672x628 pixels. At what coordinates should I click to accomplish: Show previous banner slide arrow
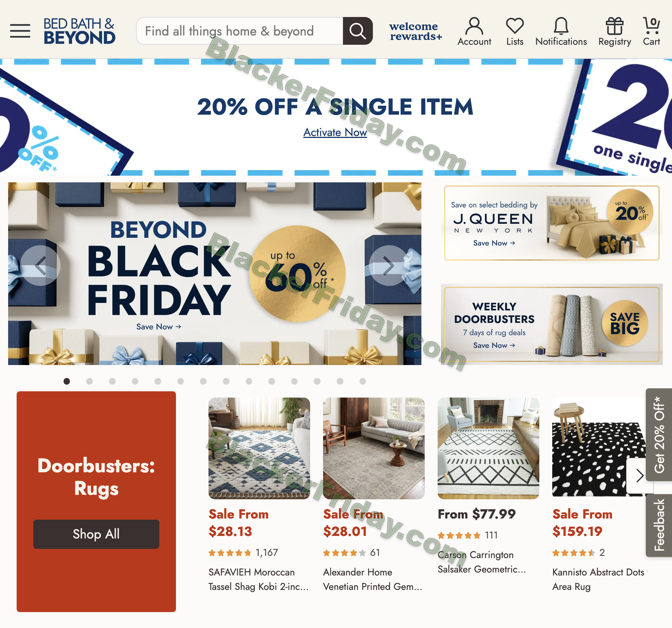pyautogui.click(x=40, y=266)
